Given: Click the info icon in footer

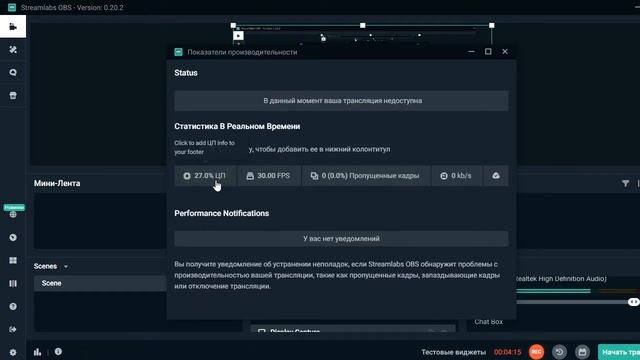Looking at the screenshot, I should click(x=58, y=351).
